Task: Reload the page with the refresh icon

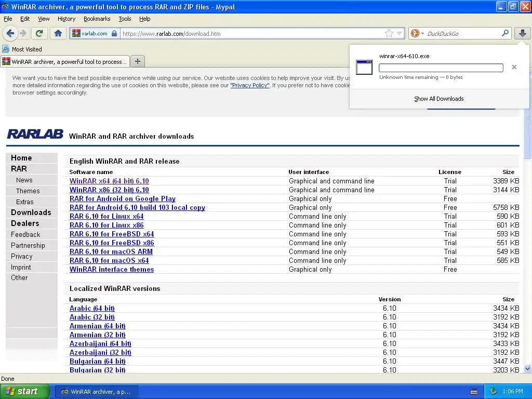Action: pyautogui.click(x=39, y=33)
